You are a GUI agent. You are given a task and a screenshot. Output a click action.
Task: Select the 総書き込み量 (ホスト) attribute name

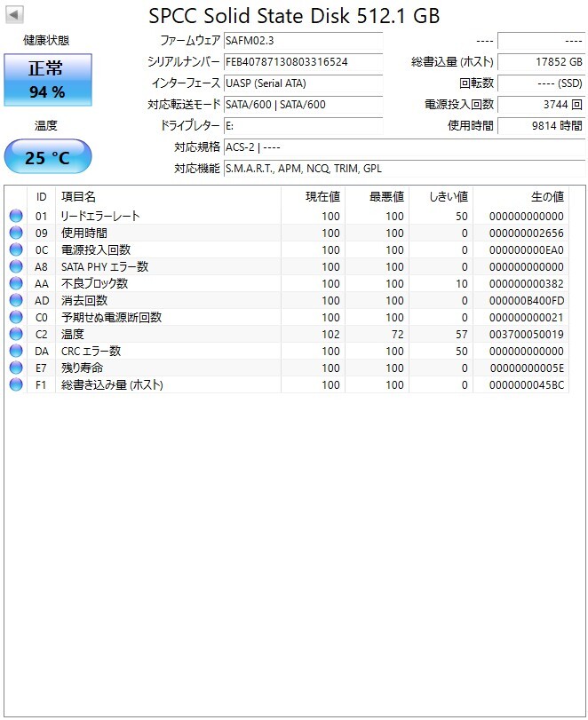[x=112, y=384]
